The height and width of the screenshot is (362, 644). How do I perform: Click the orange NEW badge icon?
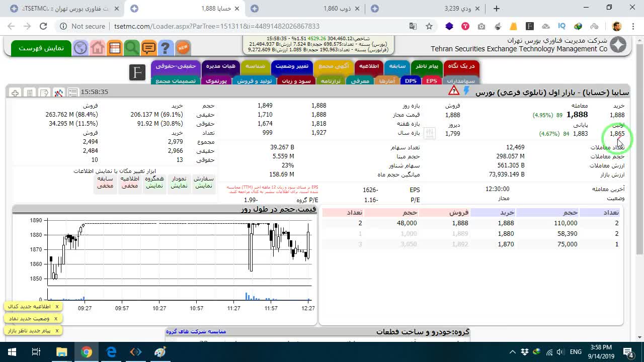coord(183,48)
